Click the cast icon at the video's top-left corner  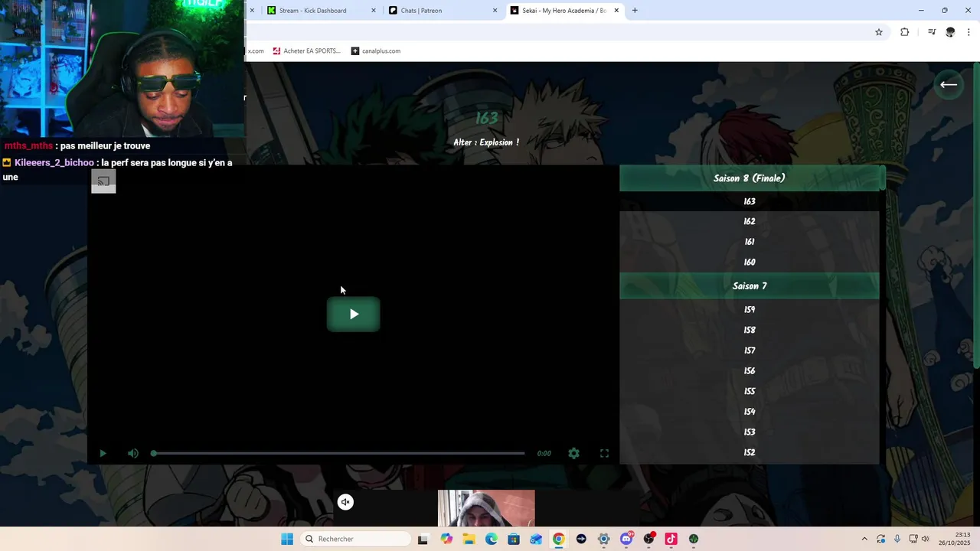(x=103, y=181)
